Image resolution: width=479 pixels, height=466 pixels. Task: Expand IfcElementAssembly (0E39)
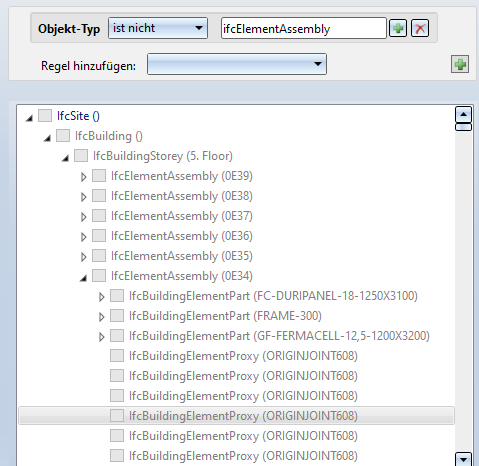[83, 177]
